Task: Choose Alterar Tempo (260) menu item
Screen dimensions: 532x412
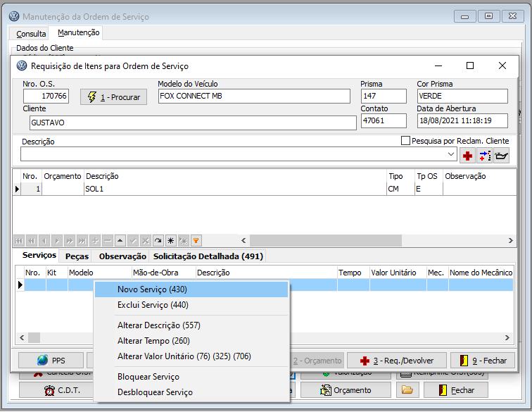Action: pos(191,341)
